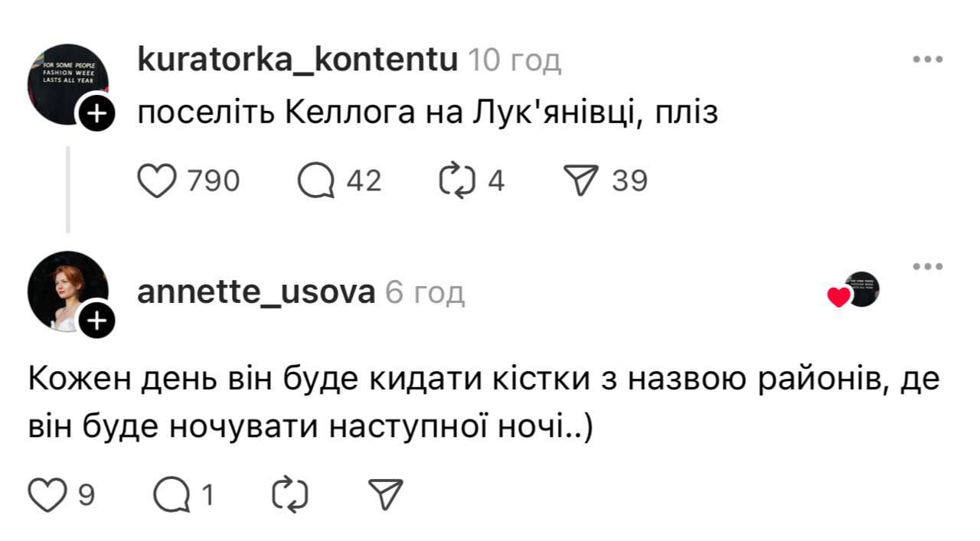Follow annette_usova via plus badge

[x=96, y=321]
